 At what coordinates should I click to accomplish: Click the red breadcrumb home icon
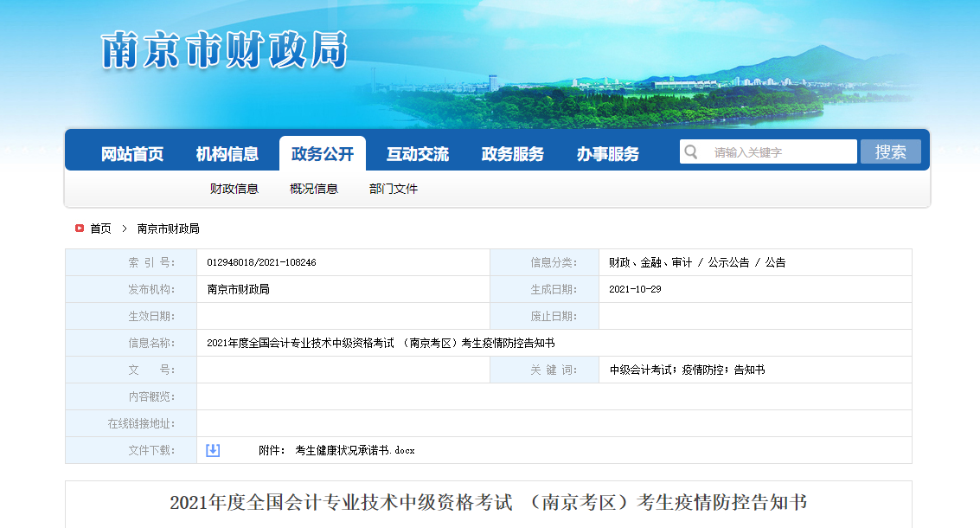tap(78, 228)
